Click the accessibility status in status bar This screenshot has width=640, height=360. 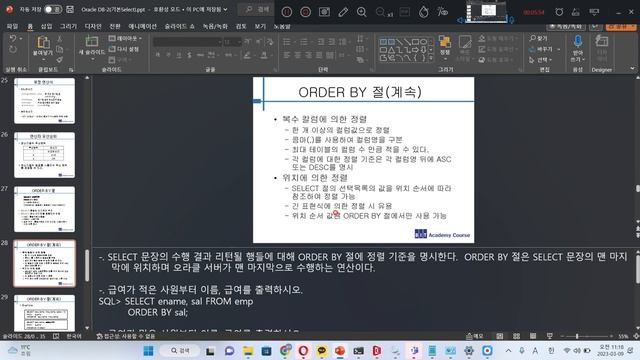(x=125, y=336)
